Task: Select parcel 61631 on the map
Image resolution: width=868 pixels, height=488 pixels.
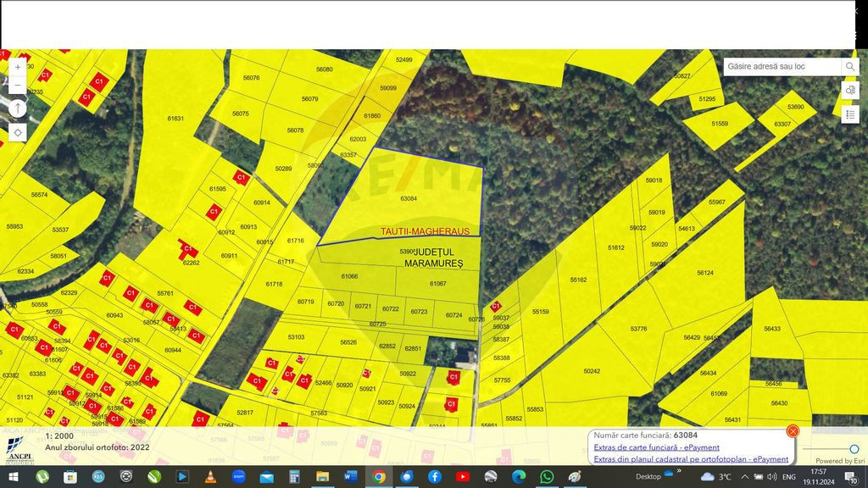Action: pos(175,119)
